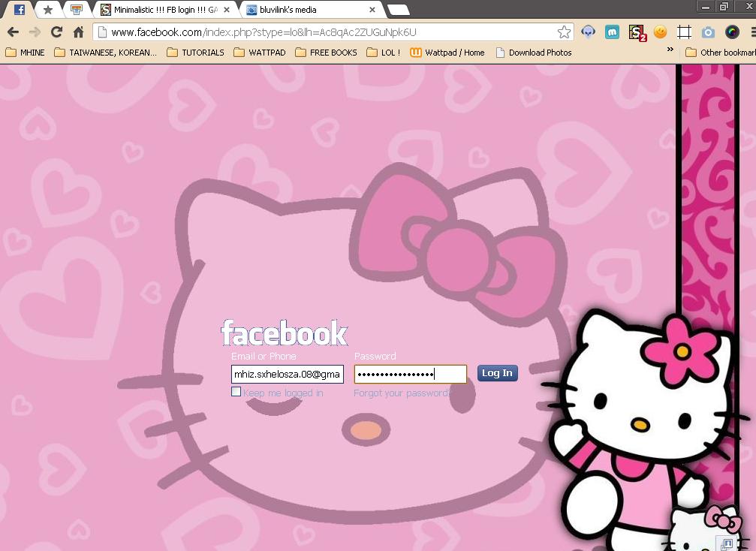
Task: Expand hidden bookmarks with the chevron
Action: pyautogui.click(x=670, y=50)
